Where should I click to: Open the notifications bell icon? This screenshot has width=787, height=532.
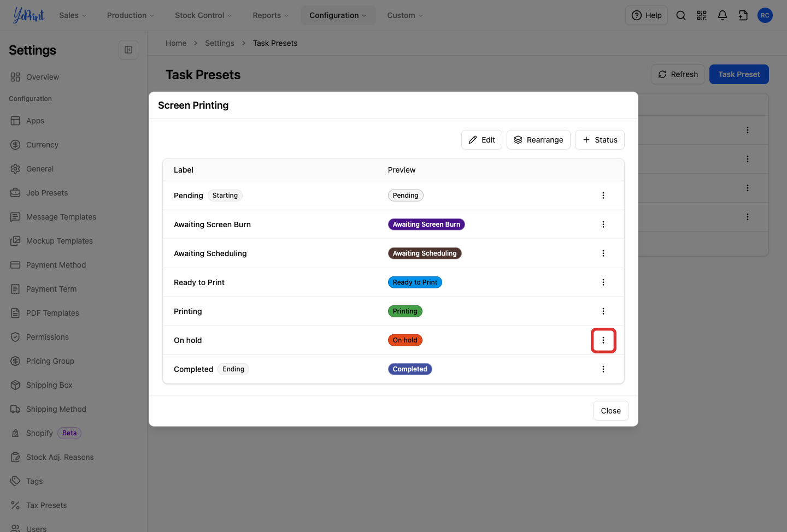coord(723,15)
